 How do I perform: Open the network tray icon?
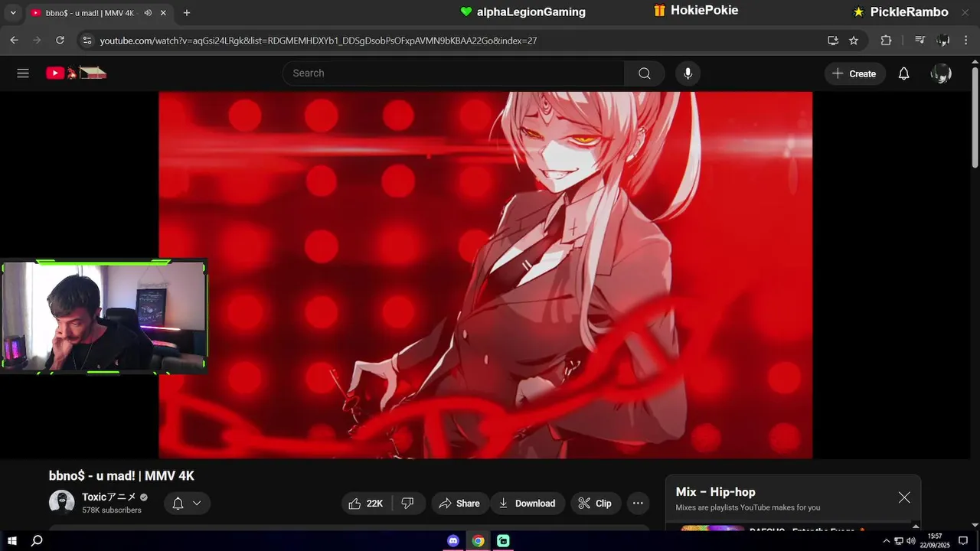899,541
